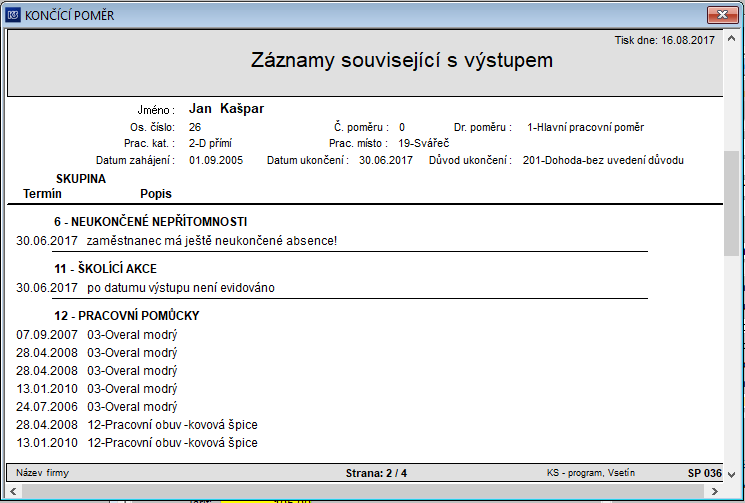Click Datum ukončení value 30.06.2017
Image resolution: width=745 pixels, height=503 pixels.
[x=386, y=161]
